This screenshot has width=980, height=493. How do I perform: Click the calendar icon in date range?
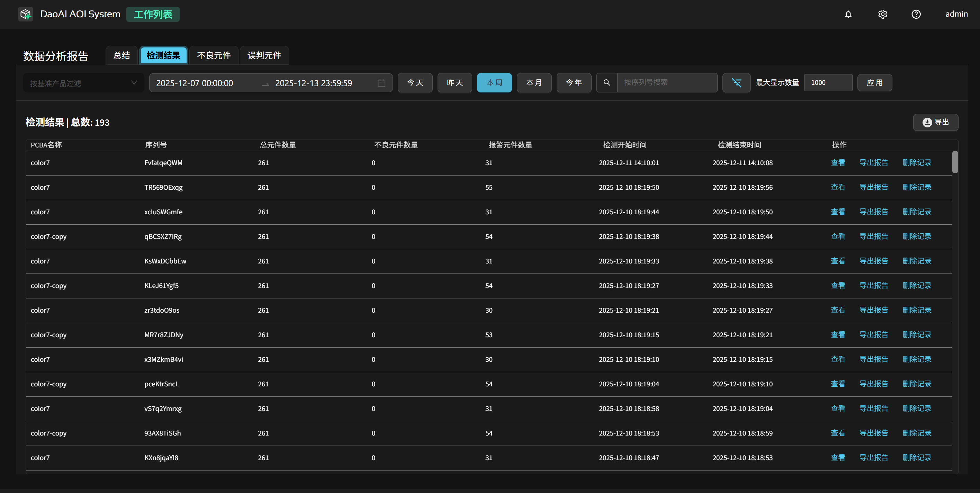(x=381, y=83)
